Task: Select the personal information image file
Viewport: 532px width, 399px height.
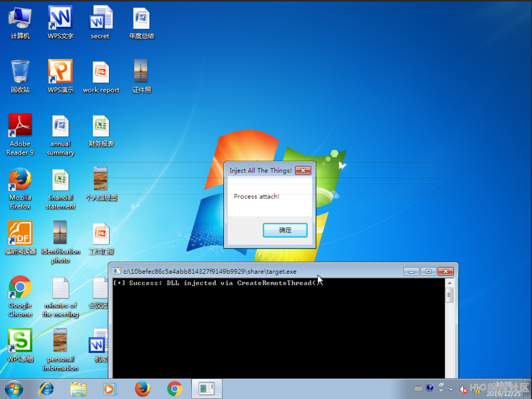Action: click(60, 350)
